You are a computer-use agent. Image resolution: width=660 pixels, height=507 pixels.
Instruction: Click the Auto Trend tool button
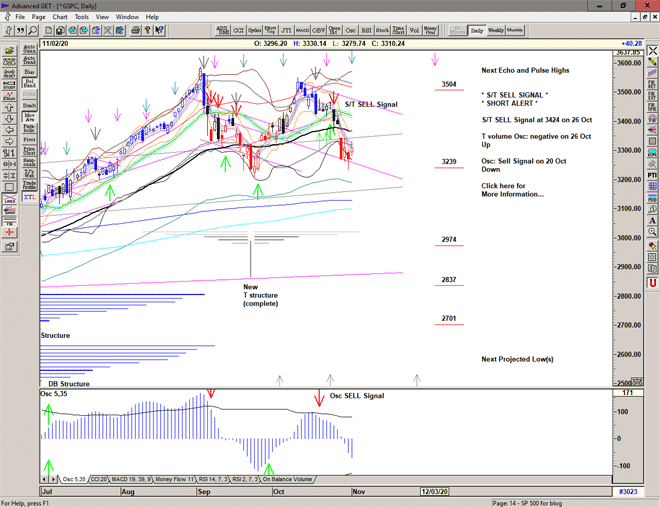[x=30, y=61]
